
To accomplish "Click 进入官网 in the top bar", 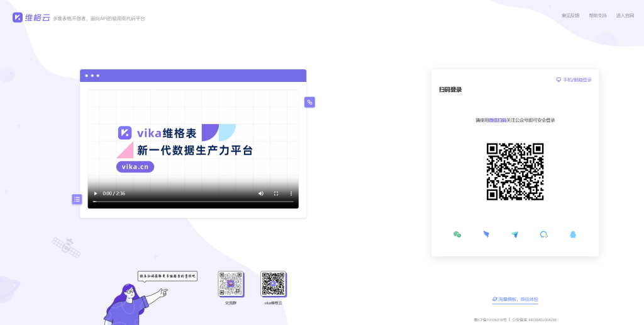I will point(625,16).
